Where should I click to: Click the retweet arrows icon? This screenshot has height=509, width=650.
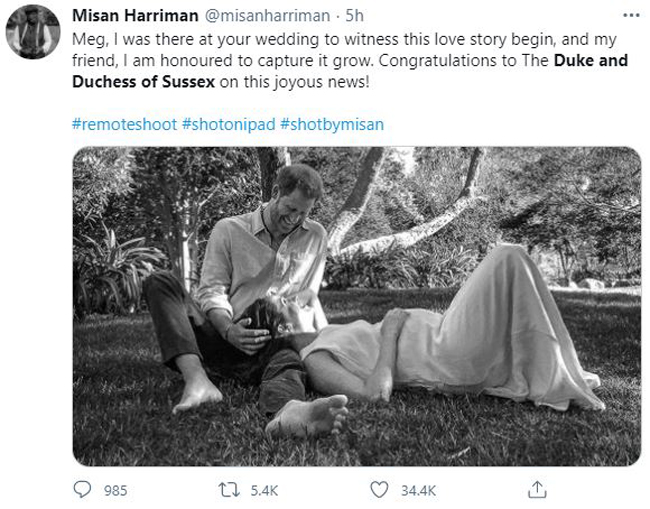229,490
